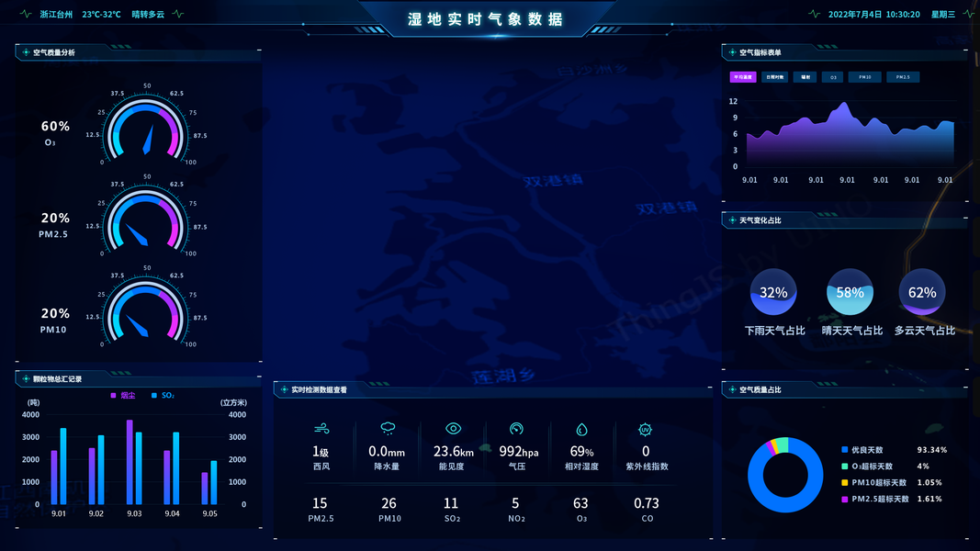Toggle the 烟尘 series in bar chart legend
This screenshot has width=980, height=551.
[x=123, y=396]
